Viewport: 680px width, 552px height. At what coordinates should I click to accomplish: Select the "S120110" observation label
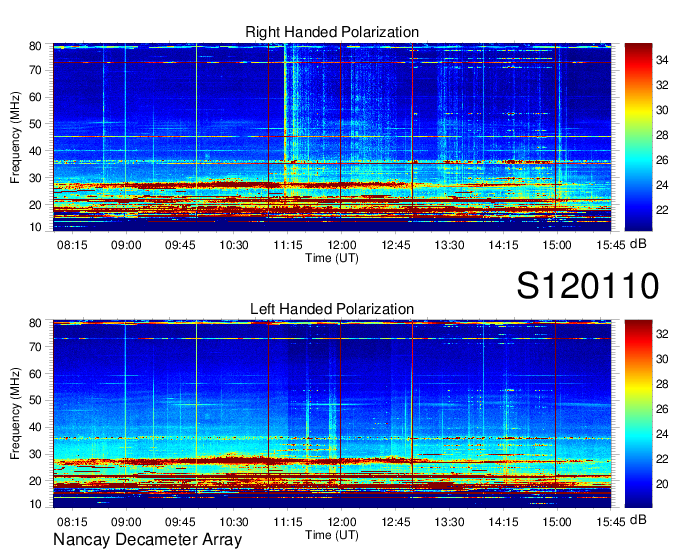pyautogui.click(x=588, y=286)
